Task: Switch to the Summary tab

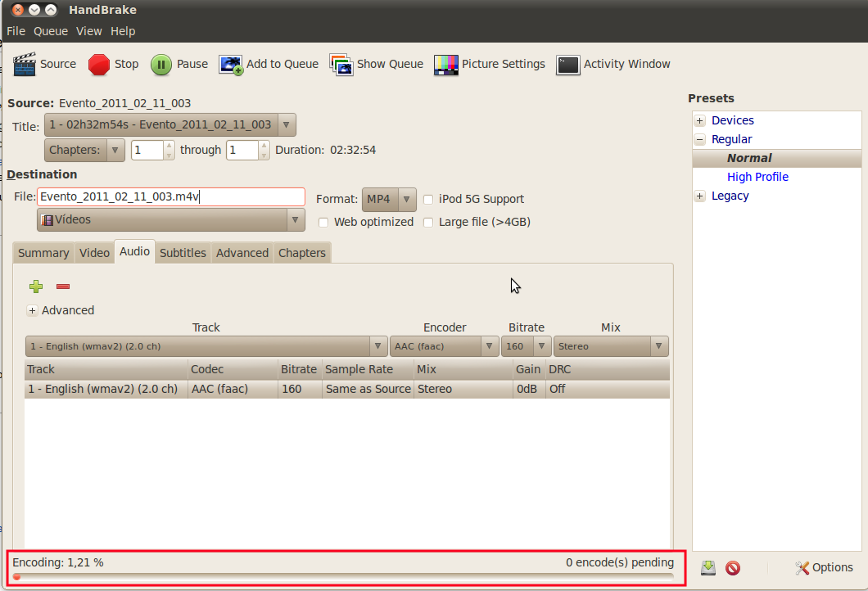Action: pyautogui.click(x=43, y=253)
